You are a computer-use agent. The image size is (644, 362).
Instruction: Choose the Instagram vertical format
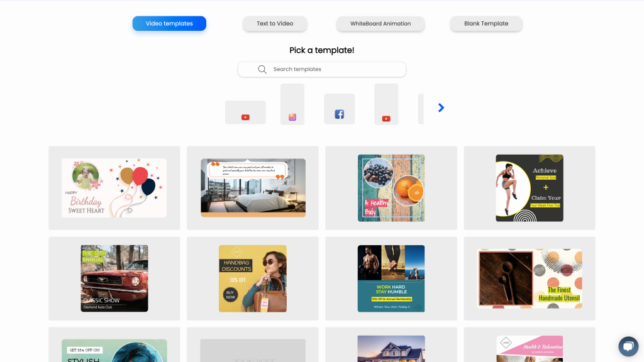292,104
